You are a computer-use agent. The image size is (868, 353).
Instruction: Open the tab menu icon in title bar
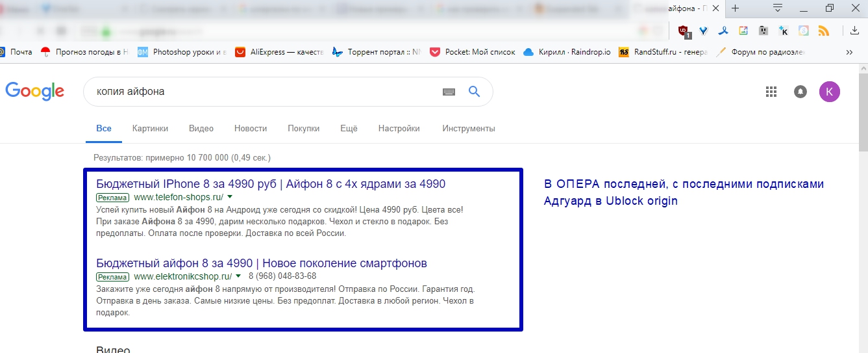pos(777,8)
